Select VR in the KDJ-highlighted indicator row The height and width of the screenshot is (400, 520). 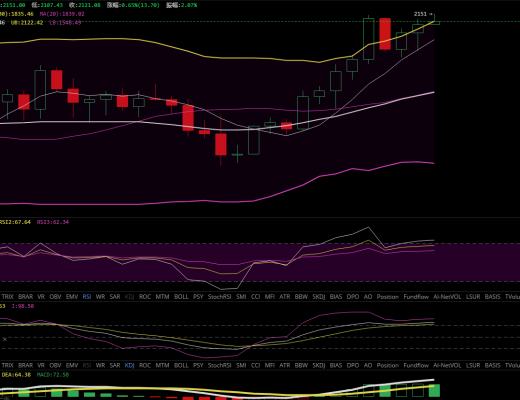41,365
